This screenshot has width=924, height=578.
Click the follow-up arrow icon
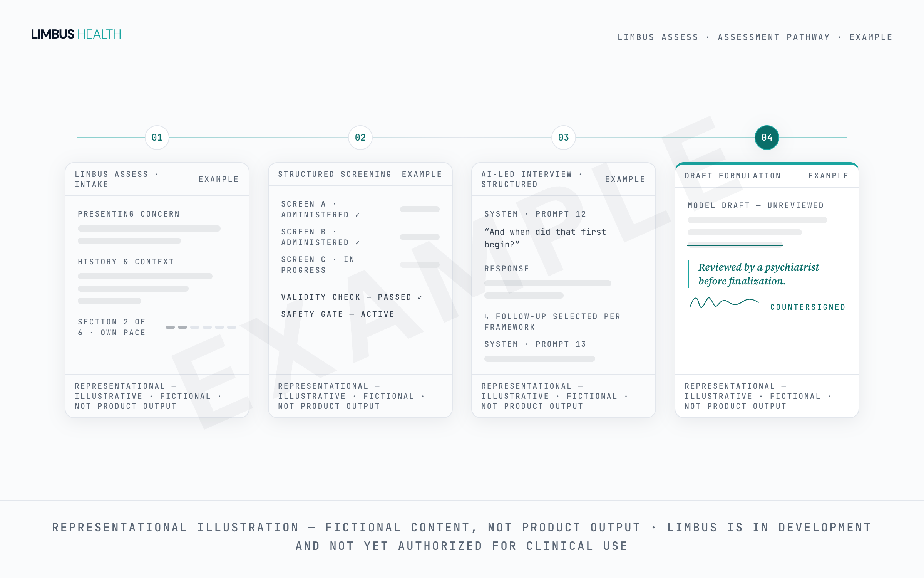pyautogui.click(x=487, y=316)
